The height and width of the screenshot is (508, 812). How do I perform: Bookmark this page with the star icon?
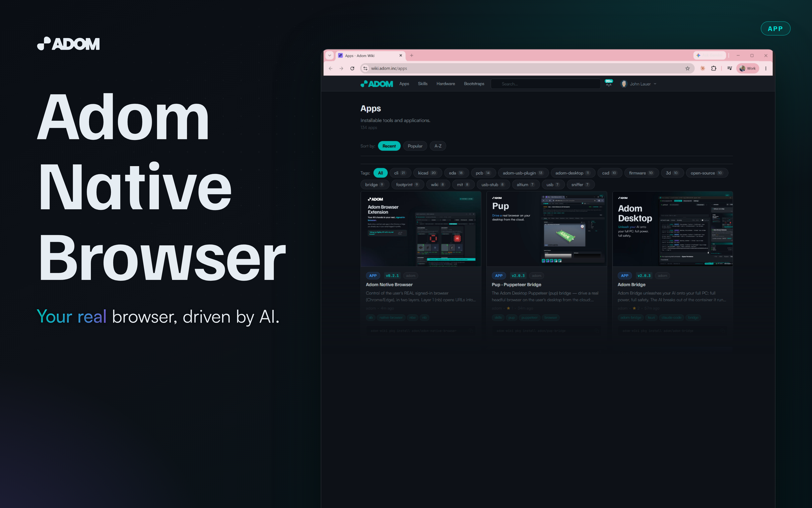pyautogui.click(x=687, y=68)
